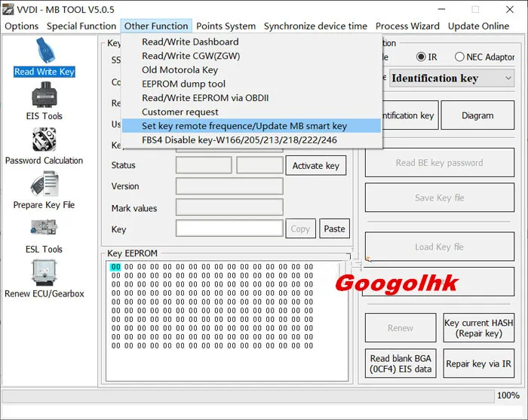
Task: Select the NEC Adaptor radio option
Action: coord(459,57)
